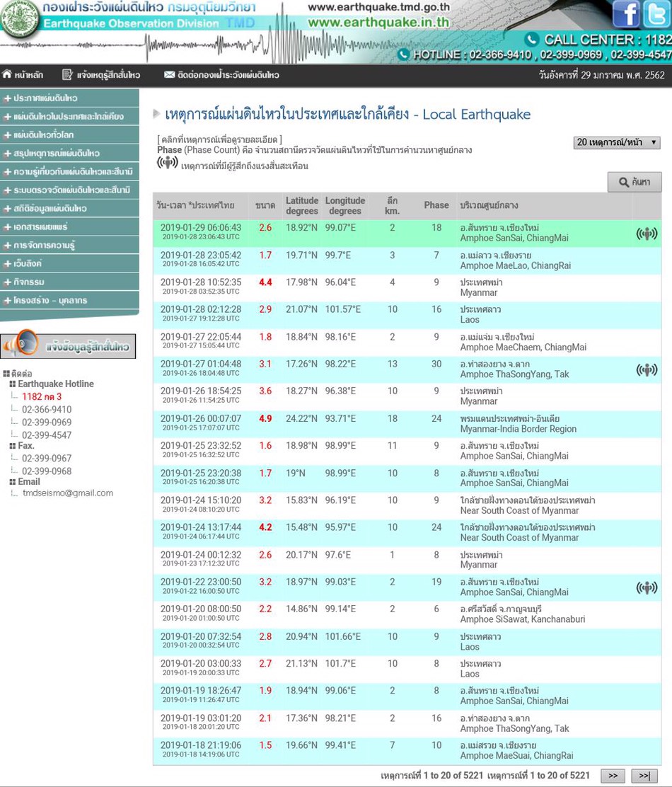Jump to the last page with >>| button
The width and height of the screenshot is (672, 787).
pyautogui.click(x=644, y=776)
